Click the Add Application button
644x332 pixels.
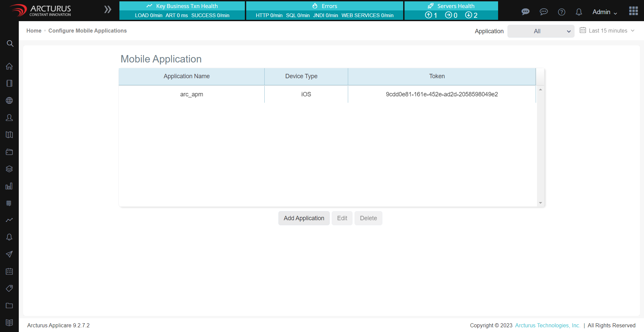[304, 218]
